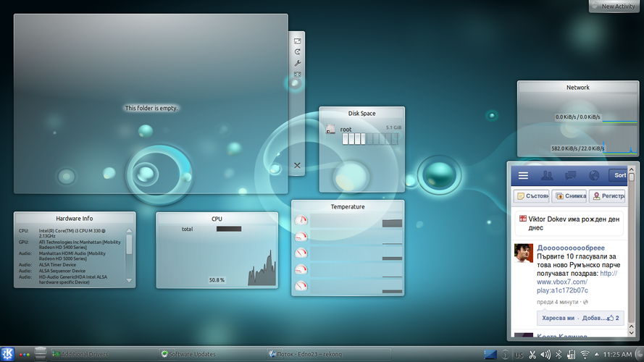Remove the folder widget with the X icon
This screenshot has width=644, height=362.
point(297,165)
